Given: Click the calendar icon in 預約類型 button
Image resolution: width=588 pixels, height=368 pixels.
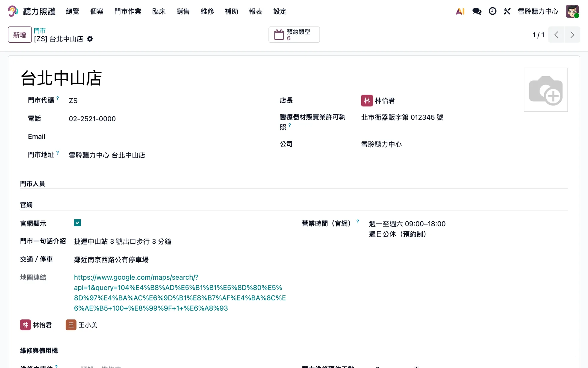Looking at the screenshot, I should (279, 35).
